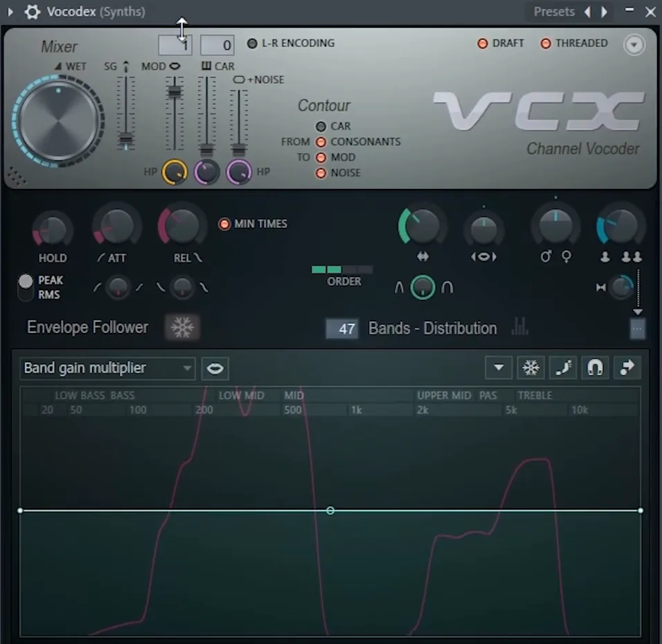Viewport: 662px width, 644px height.
Task: Click the Envelope Follower freeze snowflake button
Action: 182,328
